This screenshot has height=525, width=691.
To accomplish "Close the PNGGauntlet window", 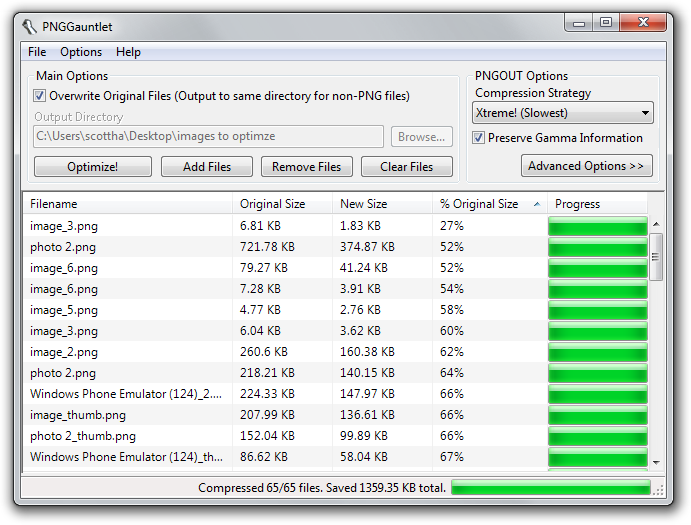I will [x=643, y=22].
